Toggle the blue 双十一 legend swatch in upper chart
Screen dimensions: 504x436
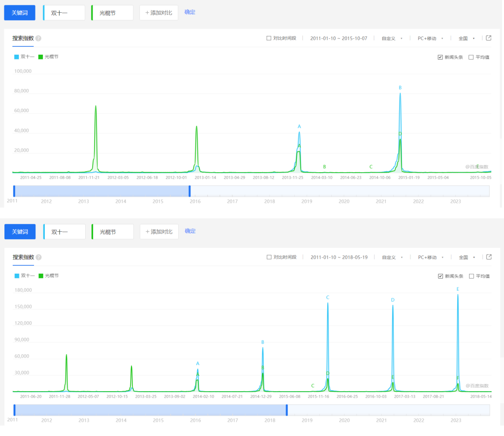16,57
